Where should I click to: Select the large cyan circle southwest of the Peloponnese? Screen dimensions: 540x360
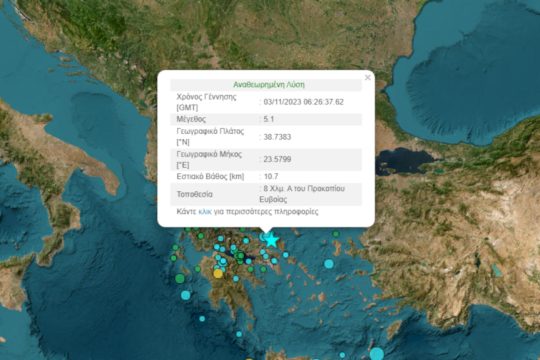pyautogui.click(x=186, y=295)
